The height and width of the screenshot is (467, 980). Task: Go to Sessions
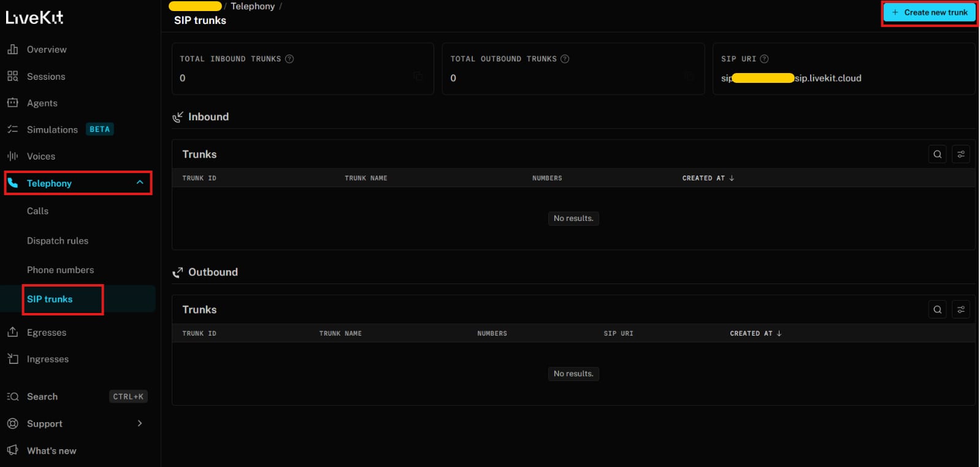point(46,77)
